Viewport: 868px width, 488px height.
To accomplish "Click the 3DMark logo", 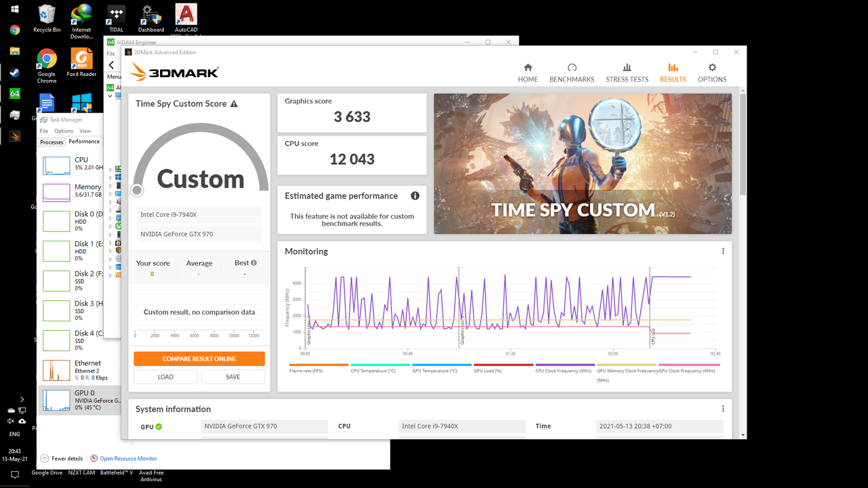I will pyautogui.click(x=174, y=72).
